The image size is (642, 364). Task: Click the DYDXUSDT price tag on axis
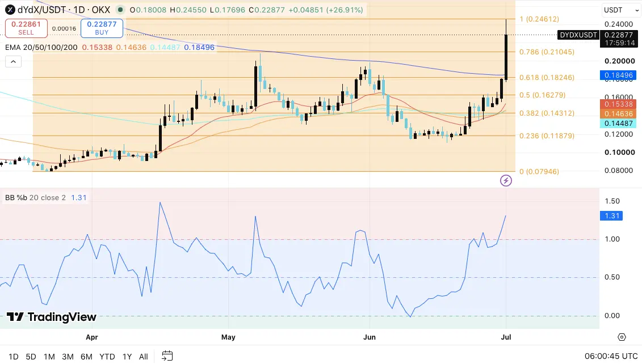(578, 35)
